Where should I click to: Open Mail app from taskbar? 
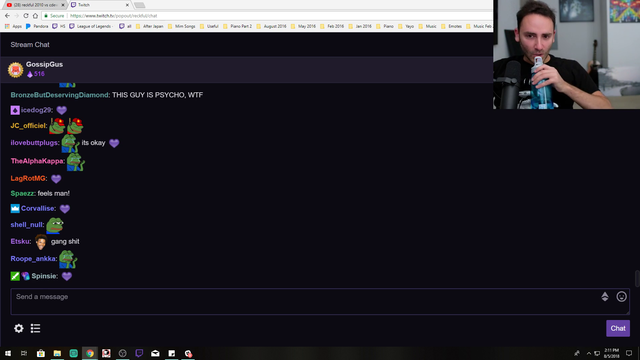tap(156, 353)
